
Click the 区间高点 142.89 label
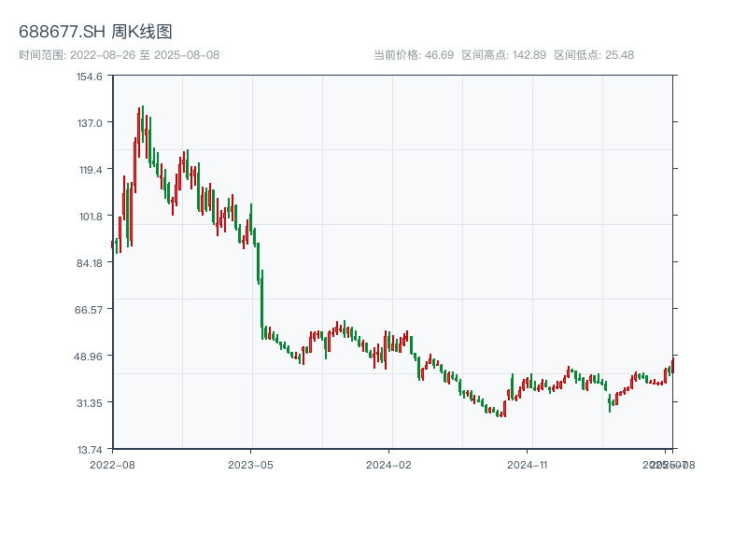[x=503, y=55]
